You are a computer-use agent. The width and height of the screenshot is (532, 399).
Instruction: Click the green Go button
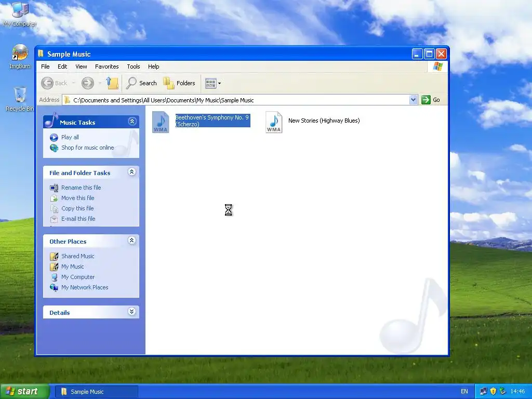click(x=431, y=100)
